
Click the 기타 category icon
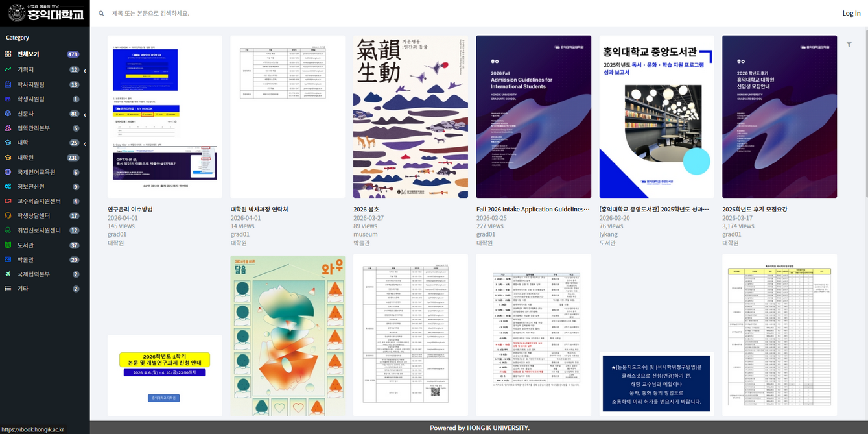click(x=8, y=289)
